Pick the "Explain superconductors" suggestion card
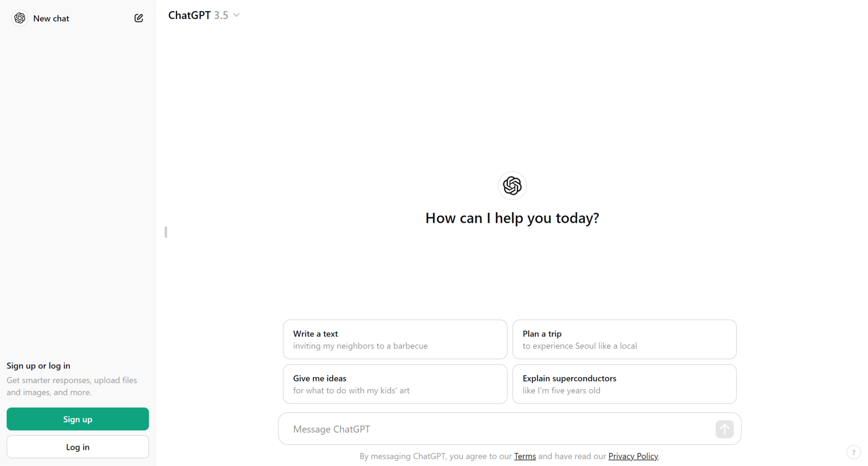 point(624,384)
